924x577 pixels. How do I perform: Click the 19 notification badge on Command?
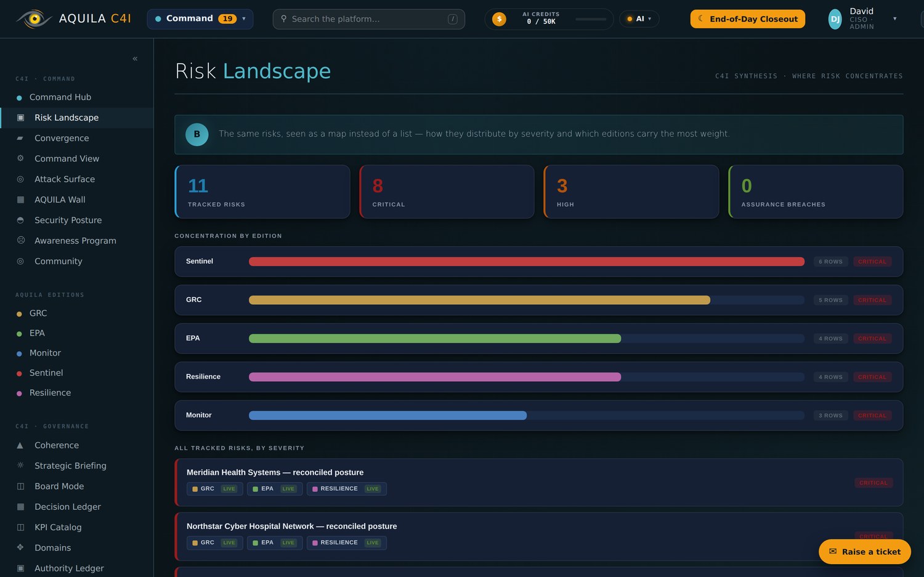(x=228, y=18)
